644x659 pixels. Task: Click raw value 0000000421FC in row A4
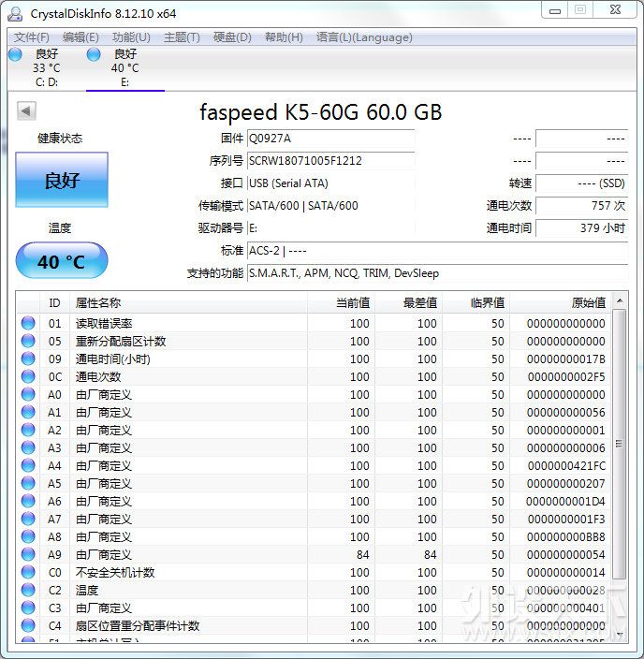tap(566, 465)
